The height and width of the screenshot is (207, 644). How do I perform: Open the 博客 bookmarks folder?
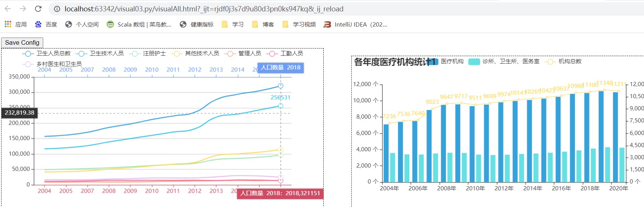pos(263,24)
